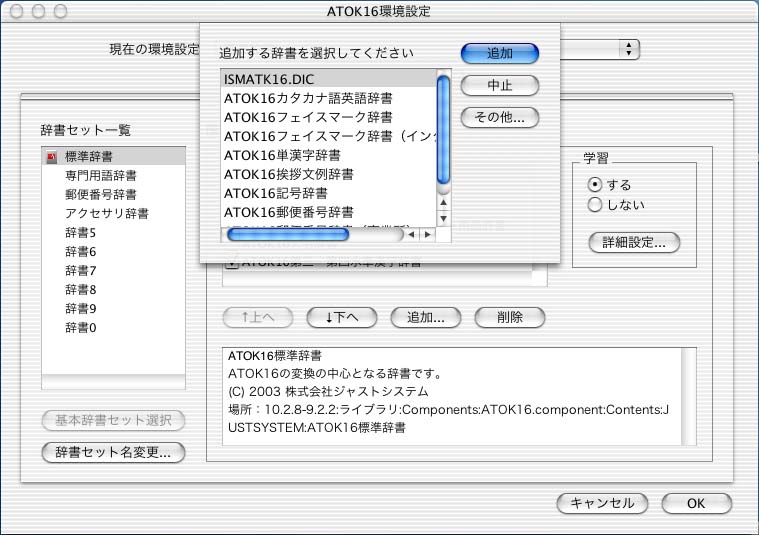The height and width of the screenshot is (535, 759).
Task: Select ATOK16郵便番号辞書 entry
Action: [x=329, y=212]
